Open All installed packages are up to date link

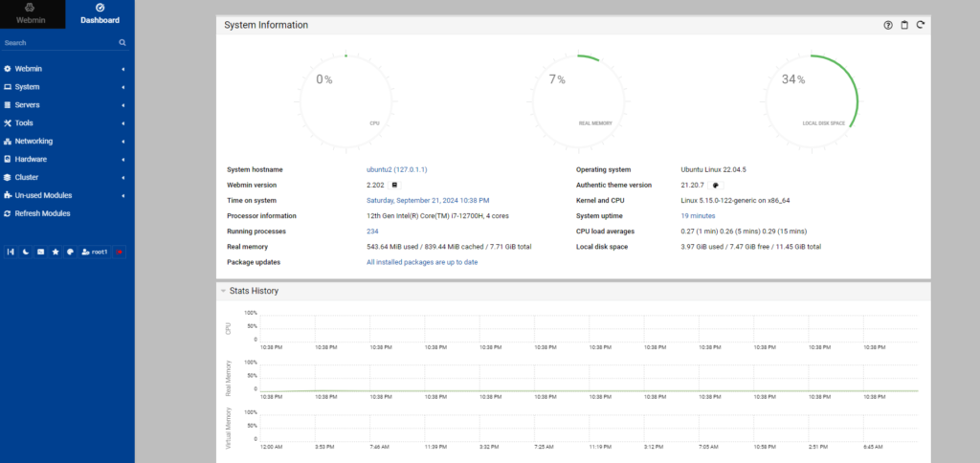422,262
